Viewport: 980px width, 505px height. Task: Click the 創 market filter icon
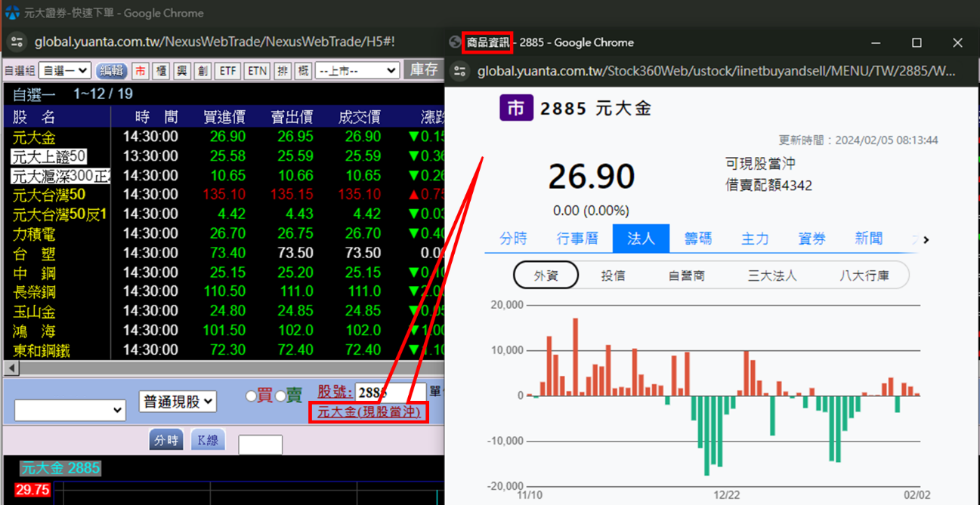click(202, 71)
